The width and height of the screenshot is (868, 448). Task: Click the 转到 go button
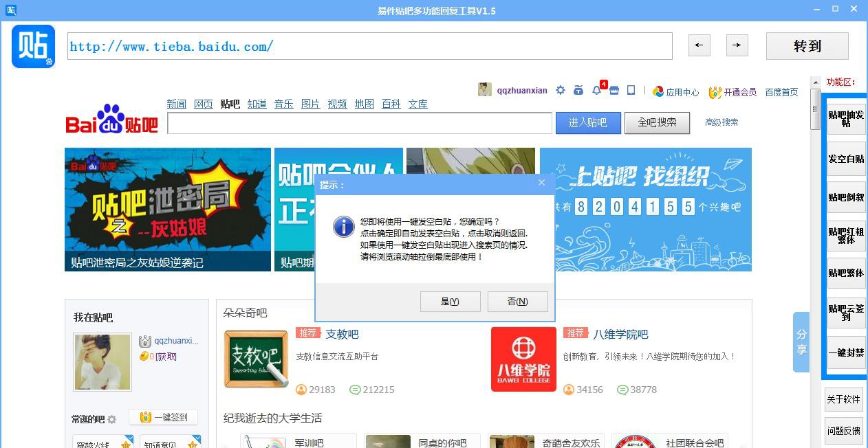pyautogui.click(x=807, y=46)
